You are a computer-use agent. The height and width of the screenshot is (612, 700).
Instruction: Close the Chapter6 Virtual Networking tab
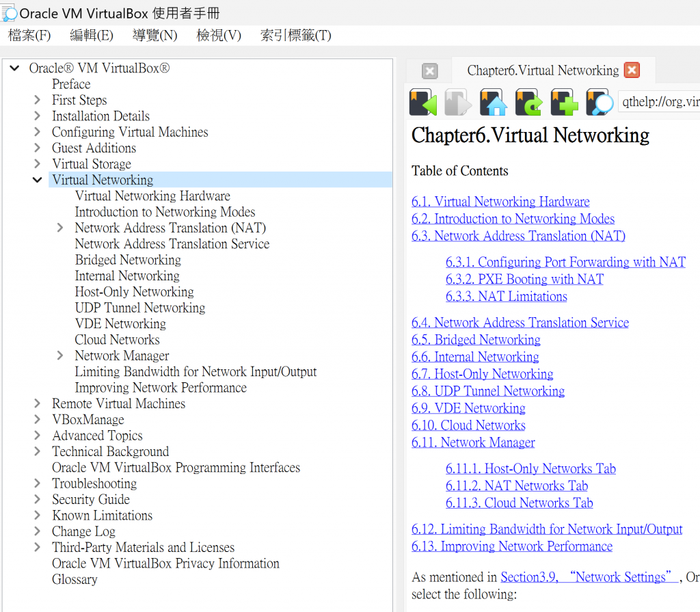(x=632, y=70)
